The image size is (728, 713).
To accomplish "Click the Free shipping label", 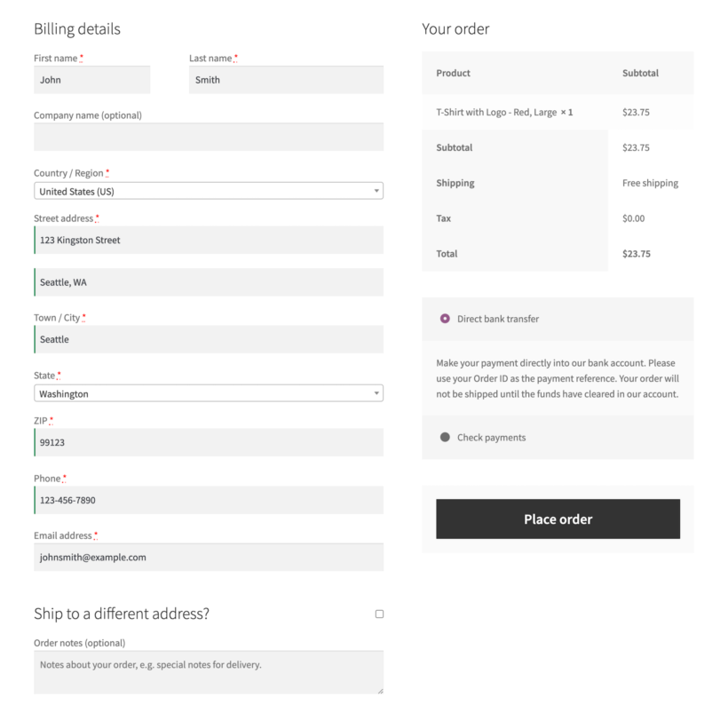I will (650, 183).
